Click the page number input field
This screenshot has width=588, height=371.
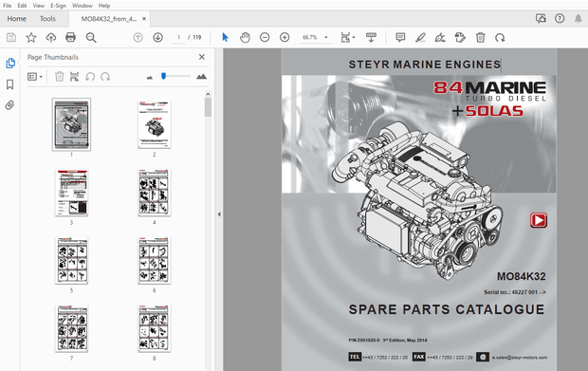tap(179, 38)
